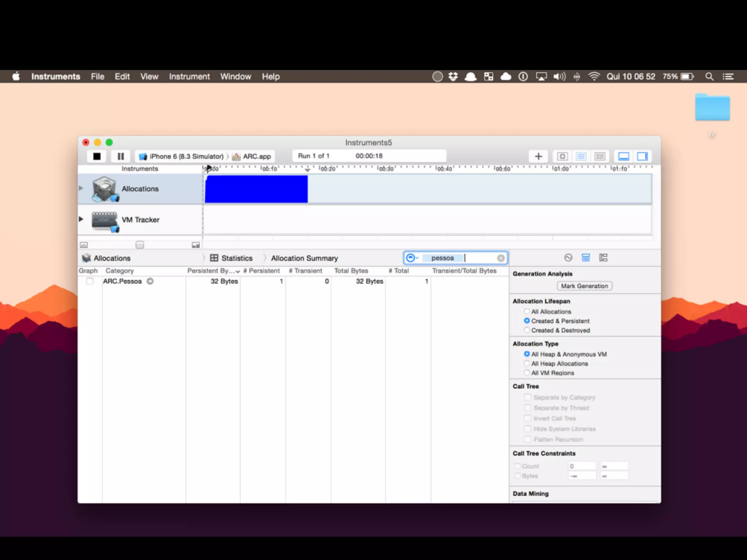Click the stop recording button
Screen dimensions: 747x560
tap(97, 156)
